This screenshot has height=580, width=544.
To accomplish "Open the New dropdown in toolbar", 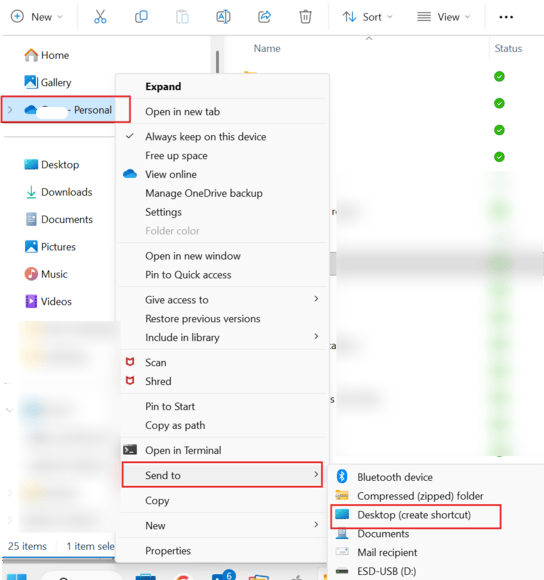I will click(37, 17).
